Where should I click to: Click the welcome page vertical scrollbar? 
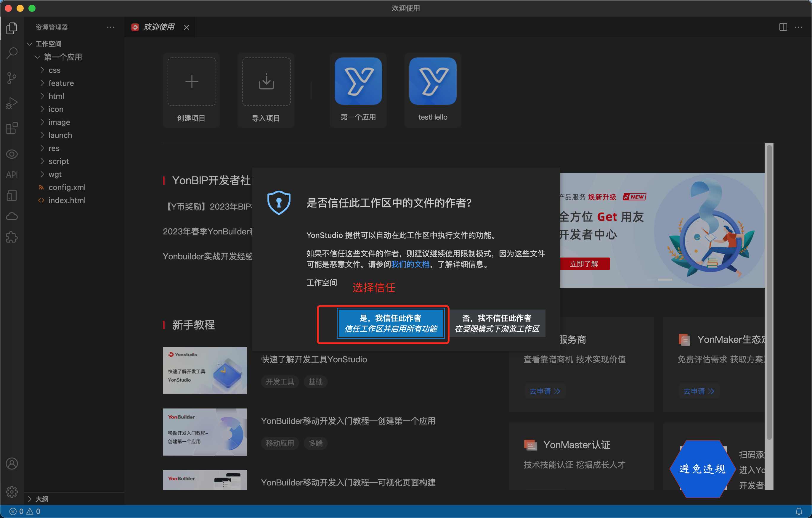pyautogui.click(x=769, y=290)
